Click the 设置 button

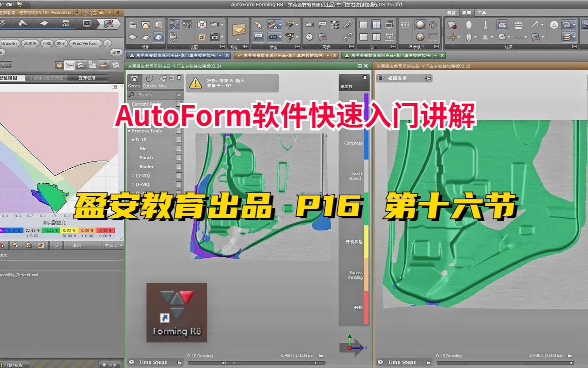116,52
